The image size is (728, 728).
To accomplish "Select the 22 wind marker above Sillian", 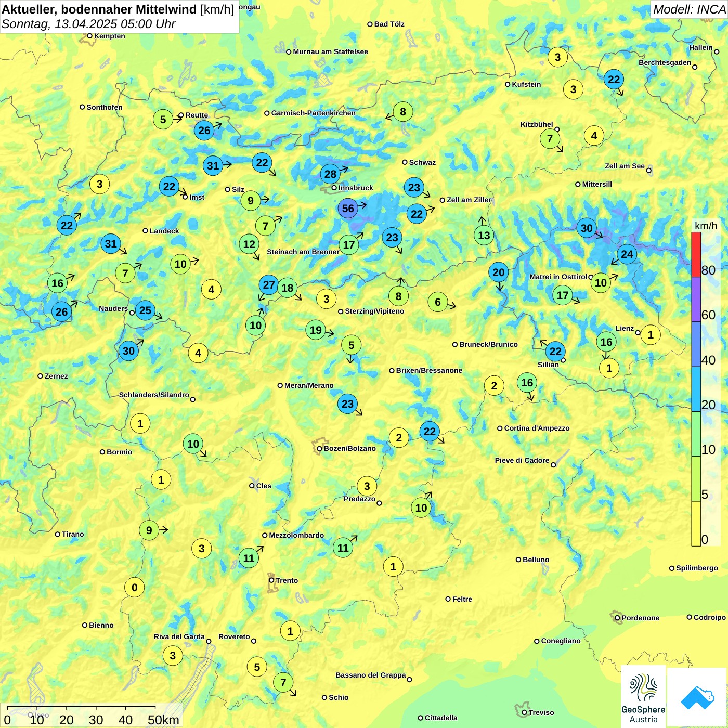I will coord(555,351).
